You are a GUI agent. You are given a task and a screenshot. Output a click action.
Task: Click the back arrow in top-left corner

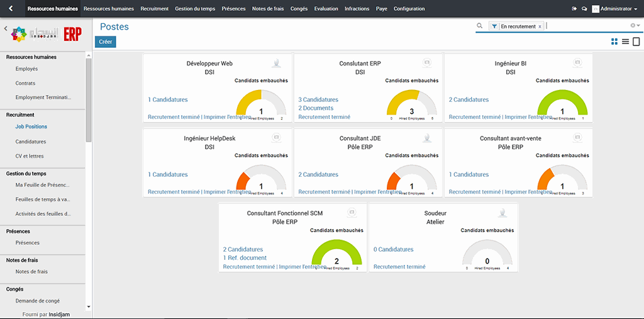coord(10,9)
